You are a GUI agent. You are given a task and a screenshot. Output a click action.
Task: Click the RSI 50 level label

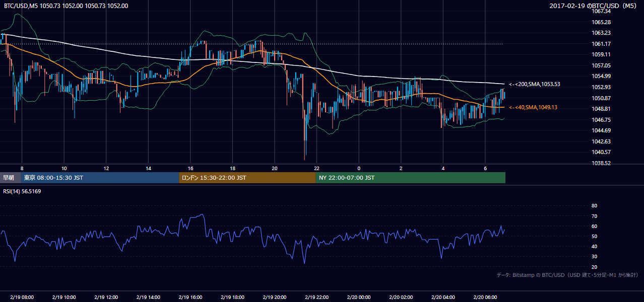click(594, 236)
